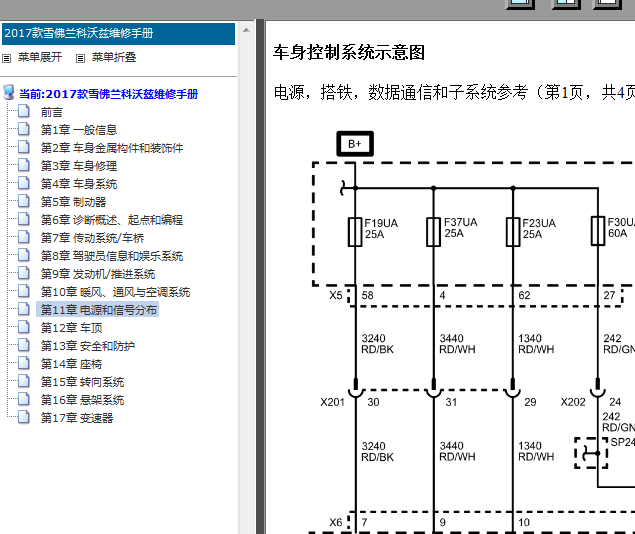Open 第13章 安全和防护 chapter
Screen dimensions: 635x534
[88, 346]
